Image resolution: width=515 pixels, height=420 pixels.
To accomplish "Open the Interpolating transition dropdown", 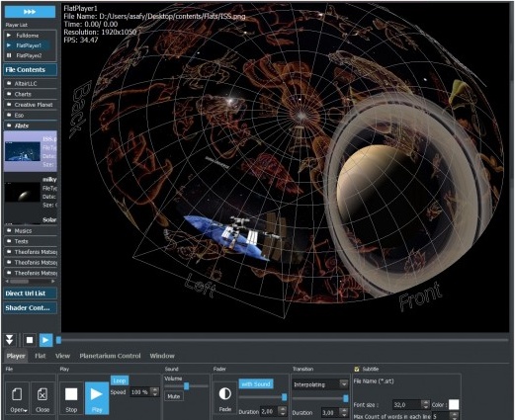I will [320, 384].
